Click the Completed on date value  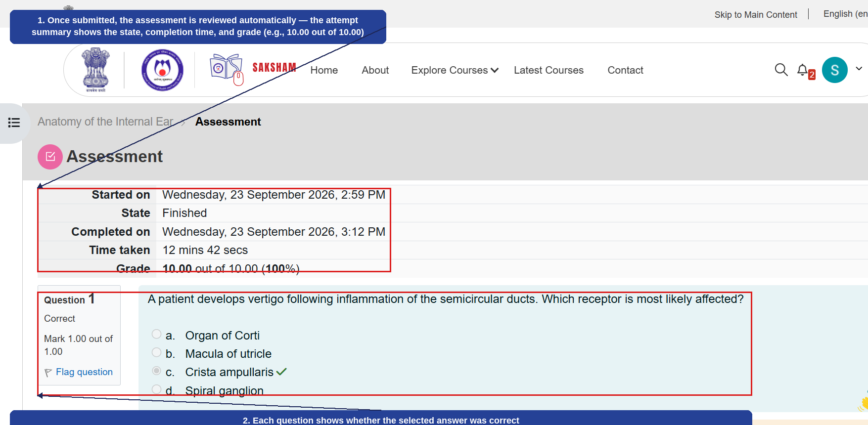274,232
